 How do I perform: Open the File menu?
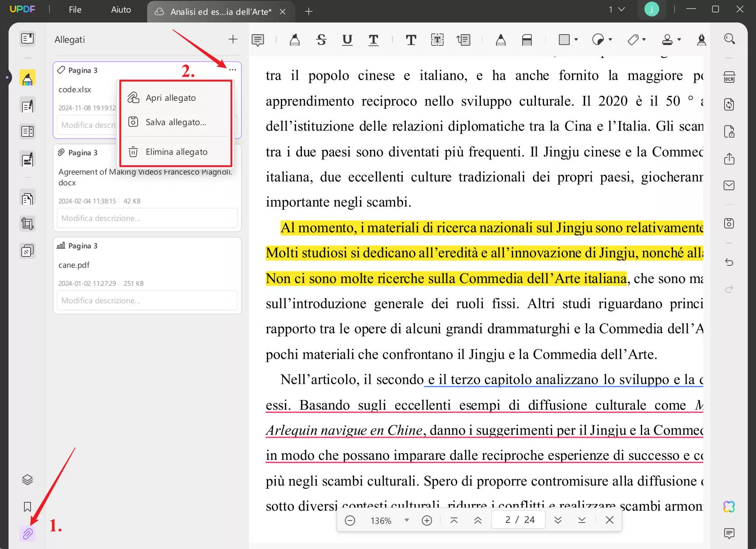tap(75, 9)
